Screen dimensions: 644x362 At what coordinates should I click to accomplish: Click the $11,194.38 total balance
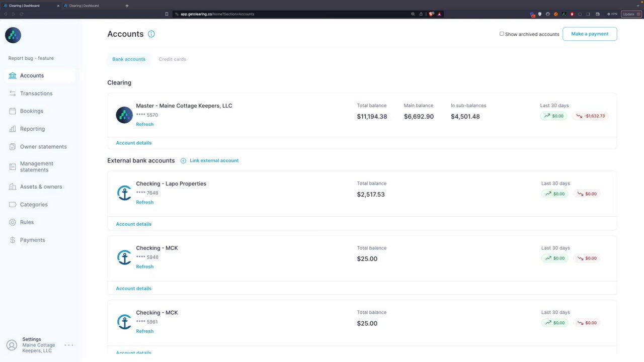[372, 117]
